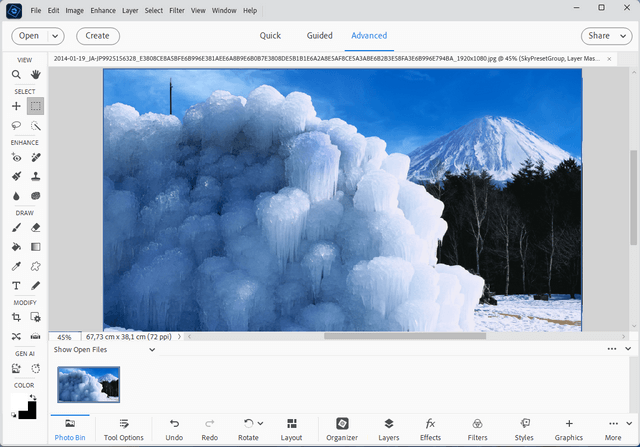
Task: Select the Crop tool
Action: point(16,317)
